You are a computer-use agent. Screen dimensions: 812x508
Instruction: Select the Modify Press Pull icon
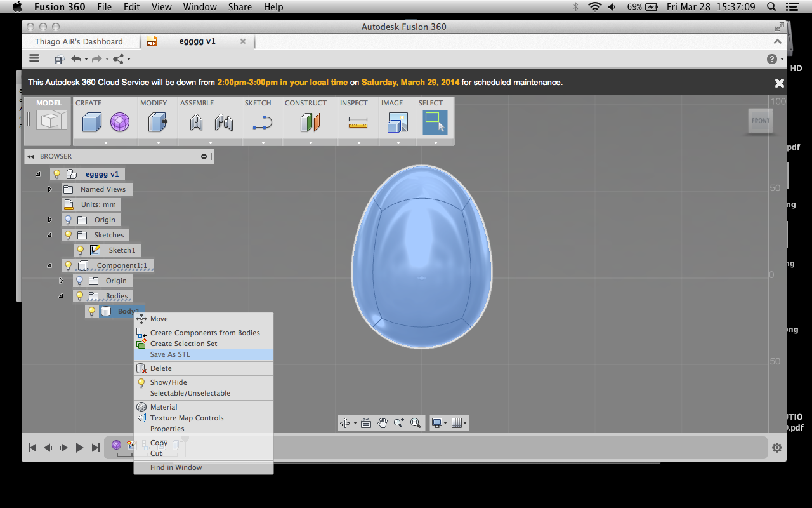157,122
